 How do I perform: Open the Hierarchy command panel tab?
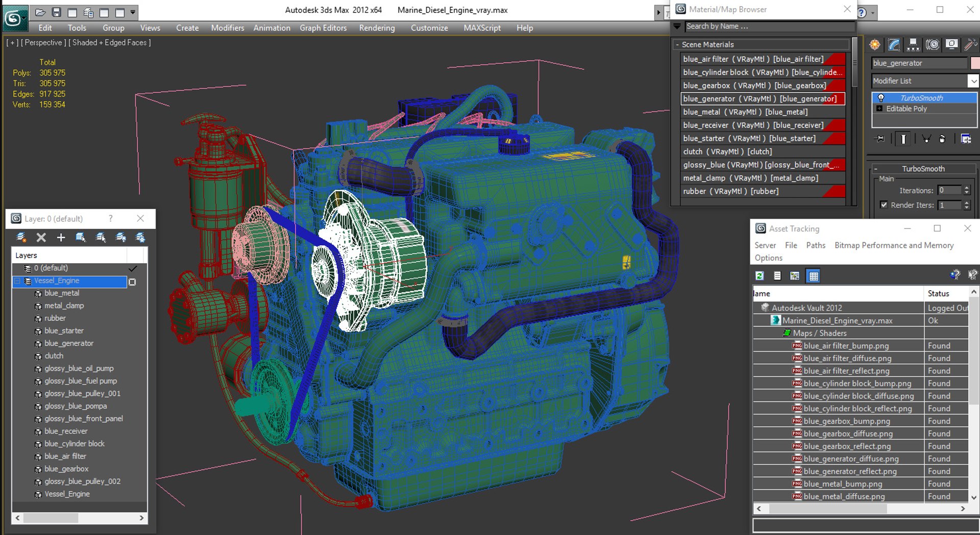click(913, 45)
